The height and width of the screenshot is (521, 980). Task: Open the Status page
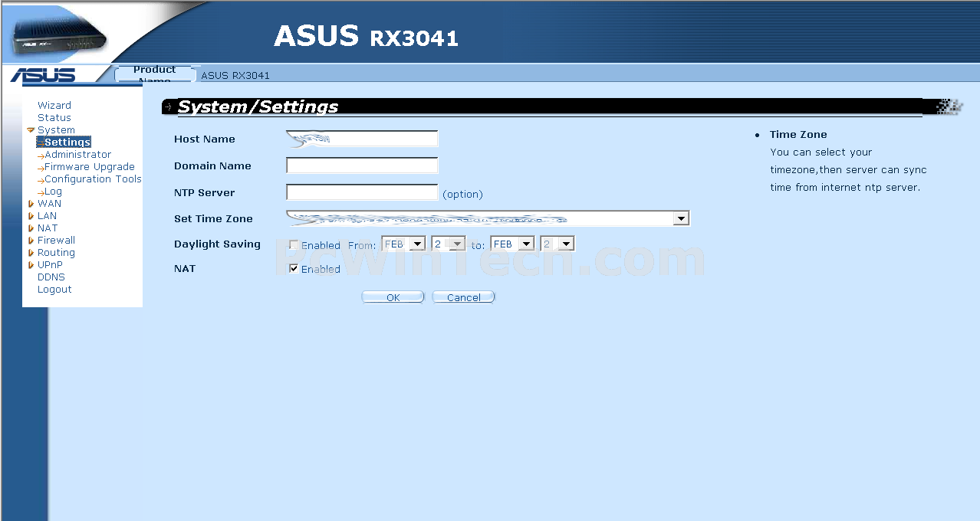pyautogui.click(x=54, y=118)
